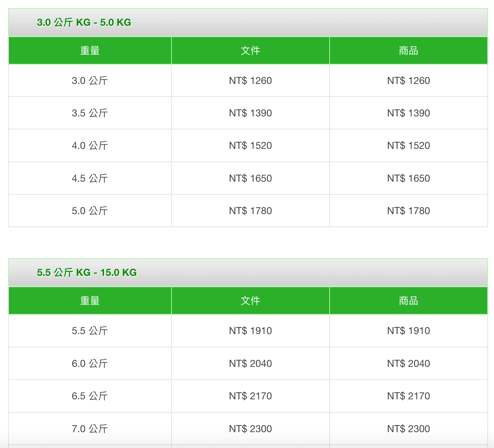Click the 文件 price for 4.0 公斤
Image resolution: width=494 pixels, height=448 pixels.
coord(250,146)
